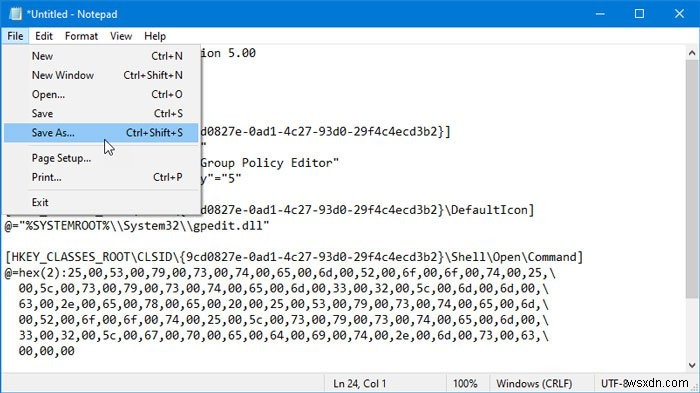Choose Print... from the File menu
The image size is (700, 393).
[x=101, y=177]
